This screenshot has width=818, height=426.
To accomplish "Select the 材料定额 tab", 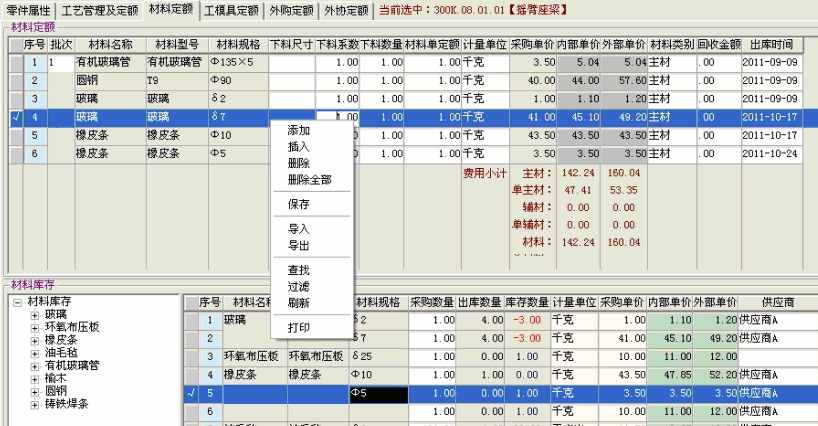I will 171,9.
